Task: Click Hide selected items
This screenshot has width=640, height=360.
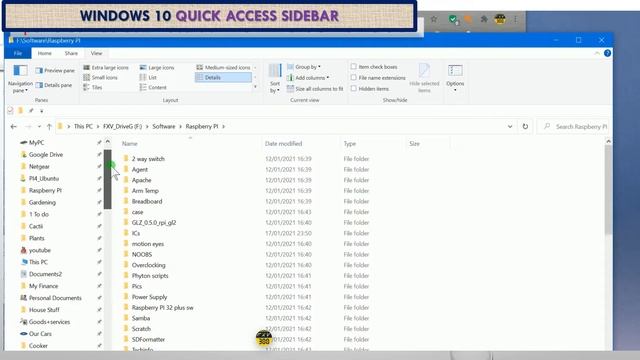Action: pos(424,78)
